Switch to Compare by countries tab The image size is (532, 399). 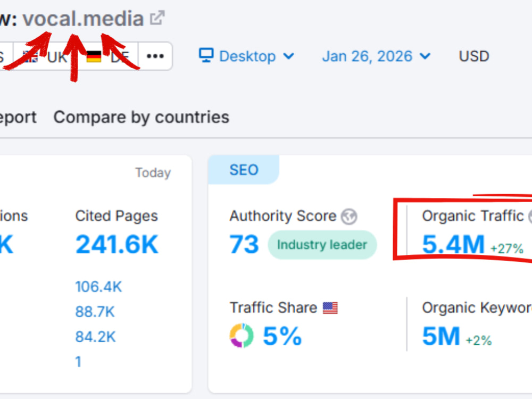click(x=142, y=118)
